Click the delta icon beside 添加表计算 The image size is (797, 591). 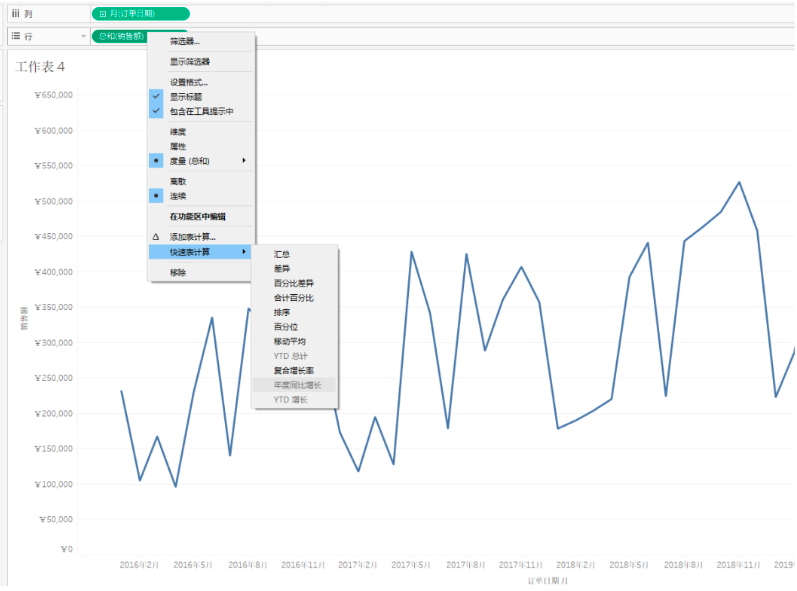tap(155, 237)
